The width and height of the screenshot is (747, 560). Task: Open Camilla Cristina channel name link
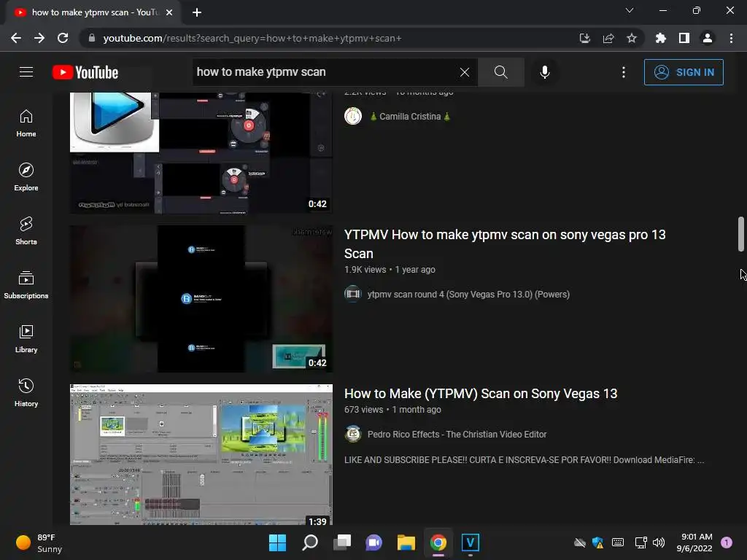pos(410,117)
